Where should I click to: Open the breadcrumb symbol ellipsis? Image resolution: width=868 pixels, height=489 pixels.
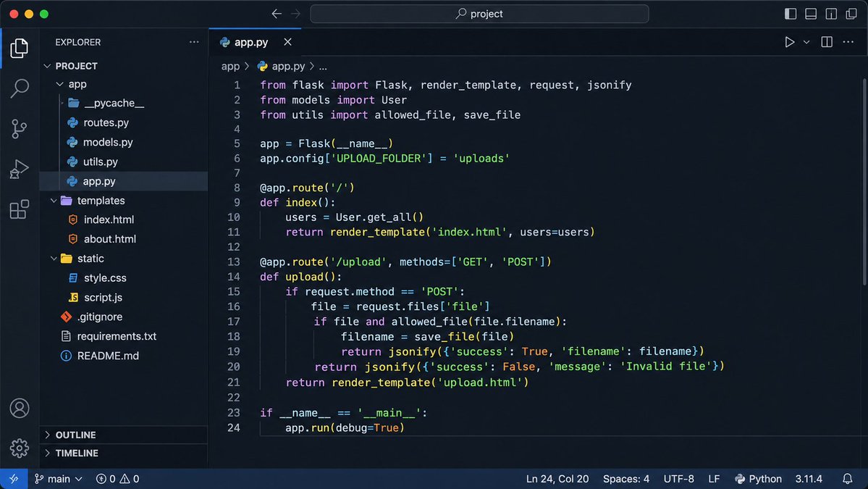(x=323, y=67)
